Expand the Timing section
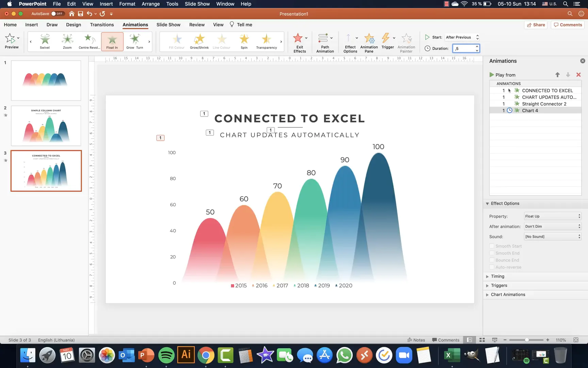Screen dimensions: 588x368 [497, 276]
